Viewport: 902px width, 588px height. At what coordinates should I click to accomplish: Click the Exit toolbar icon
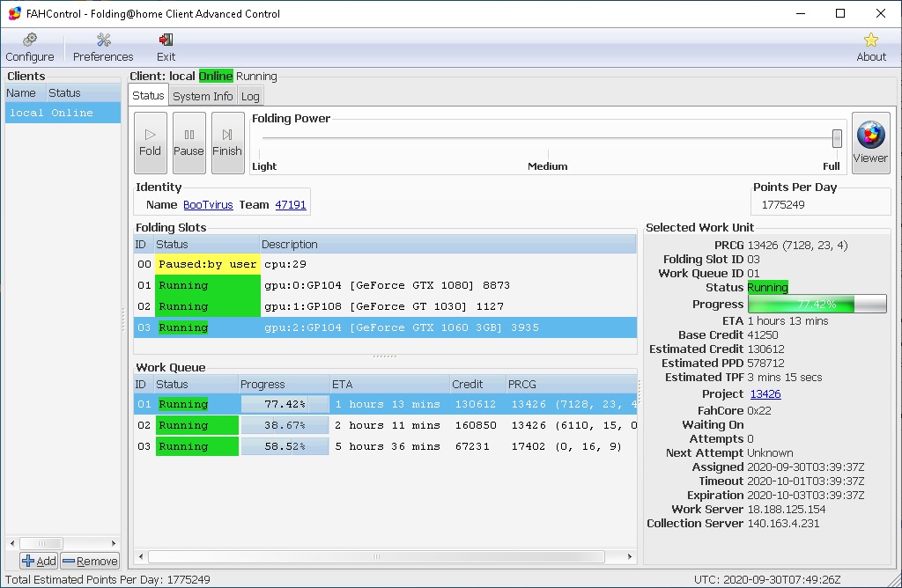pyautogui.click(x=166, y=48)
